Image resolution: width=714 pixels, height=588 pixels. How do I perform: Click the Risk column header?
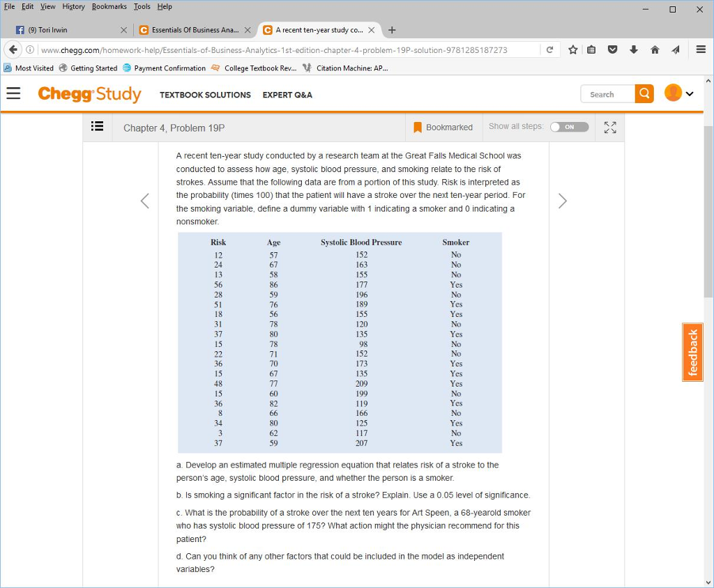(218, 242)
